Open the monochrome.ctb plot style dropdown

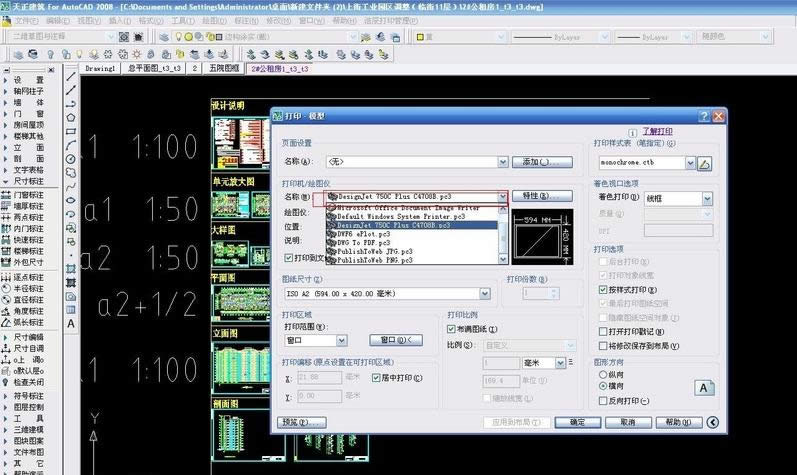click(x=689, y=162)
